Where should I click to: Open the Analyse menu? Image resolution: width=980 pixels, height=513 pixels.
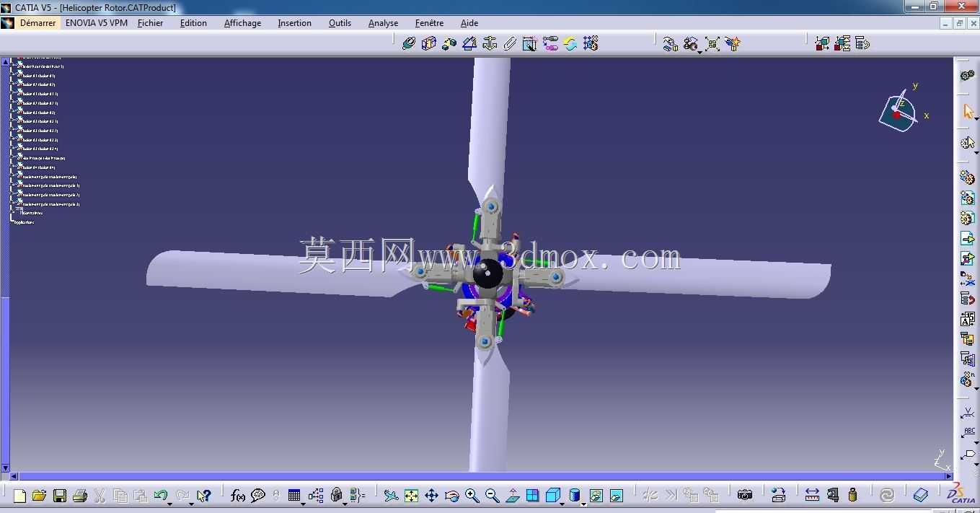point(383,23)
